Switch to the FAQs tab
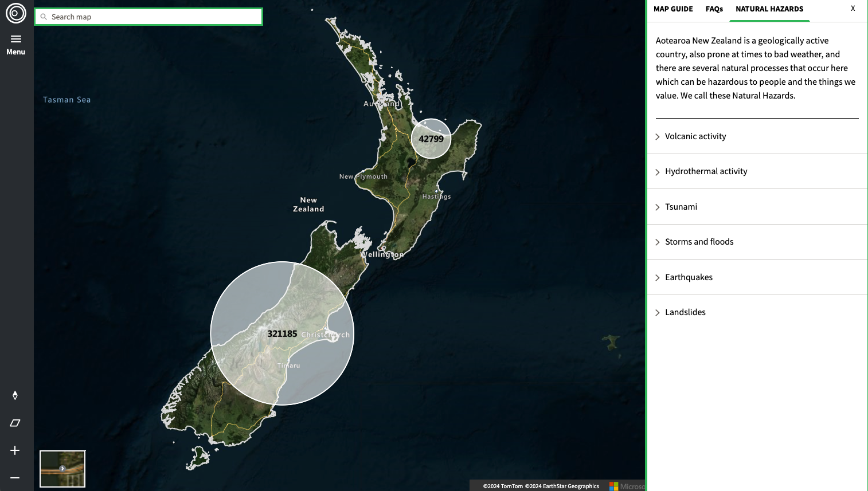This screenshot has height=491, width=868. (714, 9)
